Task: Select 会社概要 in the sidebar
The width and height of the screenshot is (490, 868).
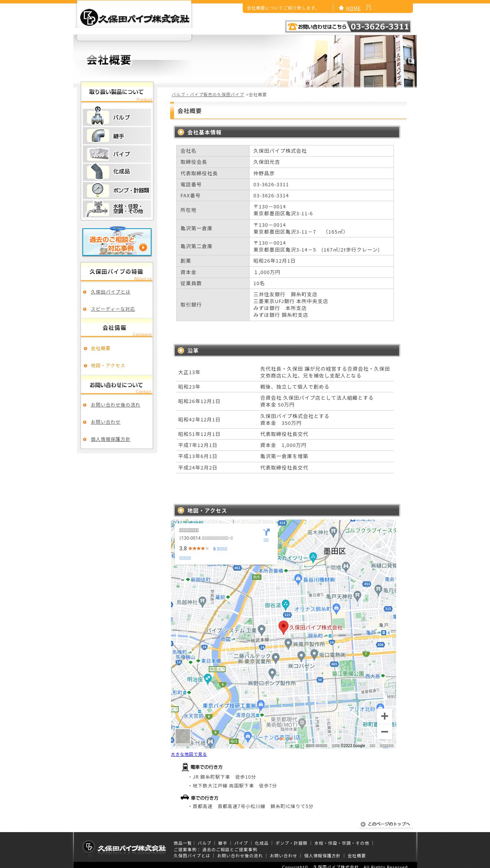Action: [100, 348]
